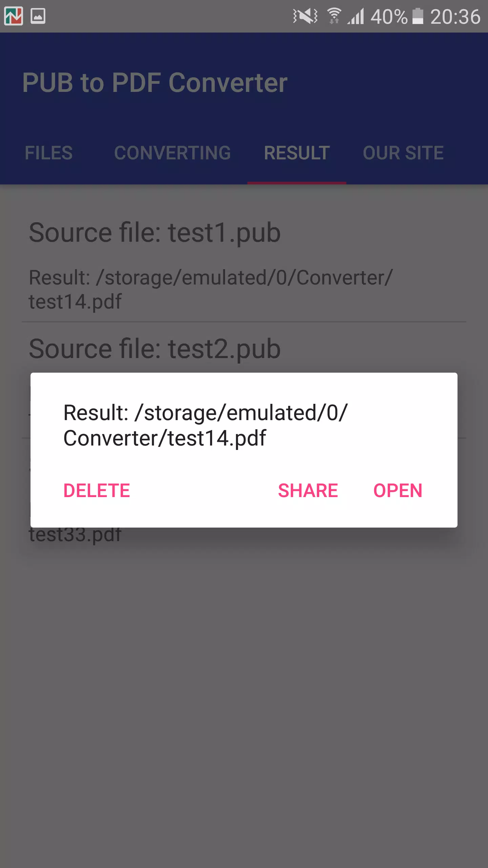The width and height of the screenshot is (488, 868).
Task: Open the converted test14.pdf file
Action: click(398, 491)
